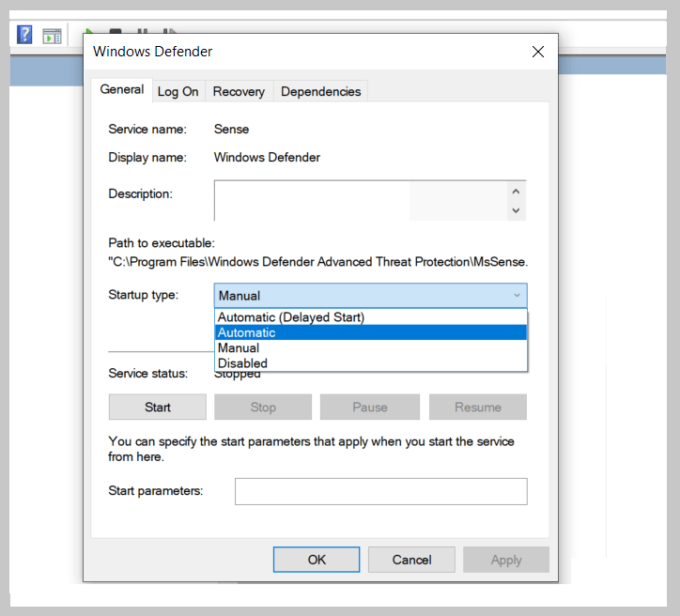Switch to the Recovery tab
Image resolution: width=680 pixels, height=616 pixels.
point(239,91)
